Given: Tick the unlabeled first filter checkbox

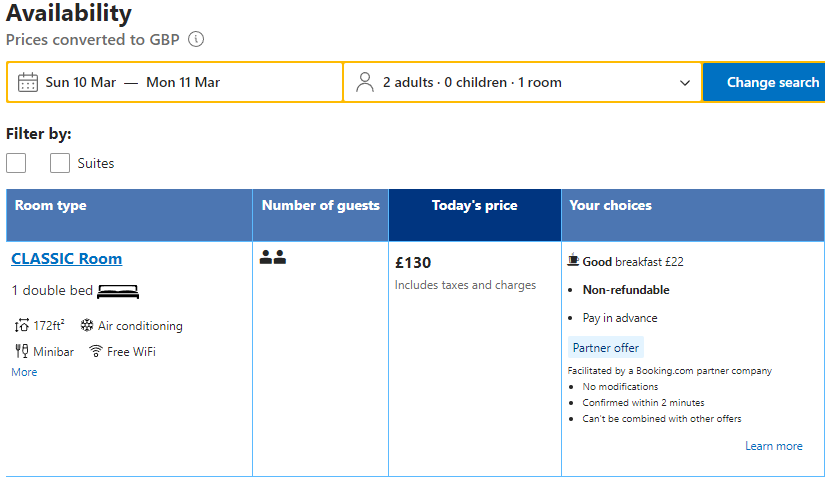Looking at the screenshot, I should [16, 163].
